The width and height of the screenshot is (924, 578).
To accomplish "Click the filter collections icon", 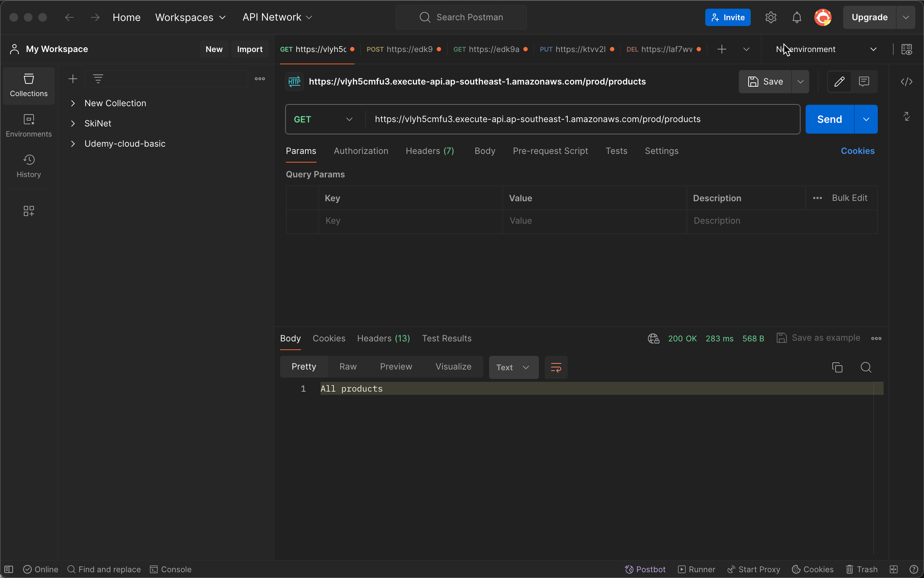I will [98, 79].
